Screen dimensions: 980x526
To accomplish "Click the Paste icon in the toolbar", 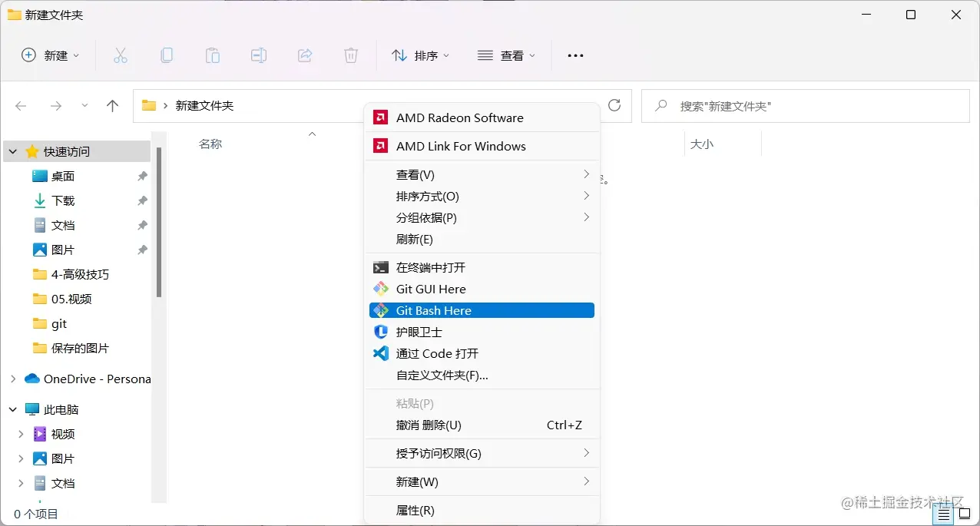I will [x=212, y=55].
